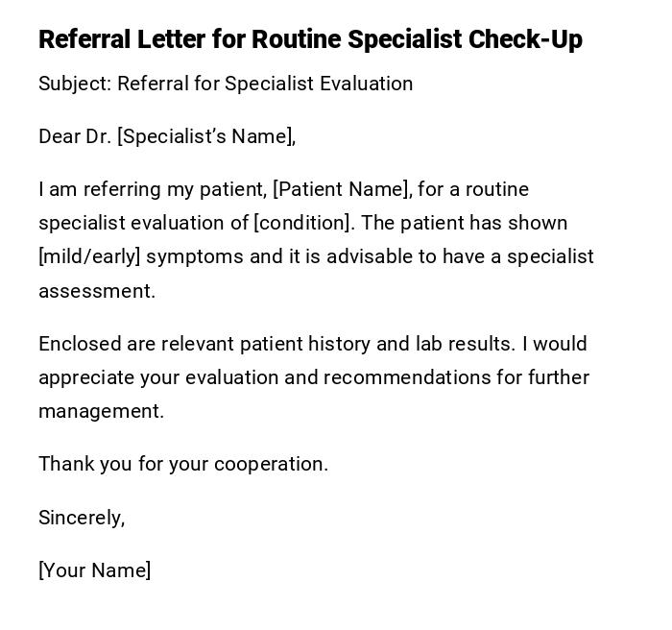Click the [Specialist's Name] placeholder
This screenshot has height=630, width=672.
pyautogui.click(x=204, y=136)
